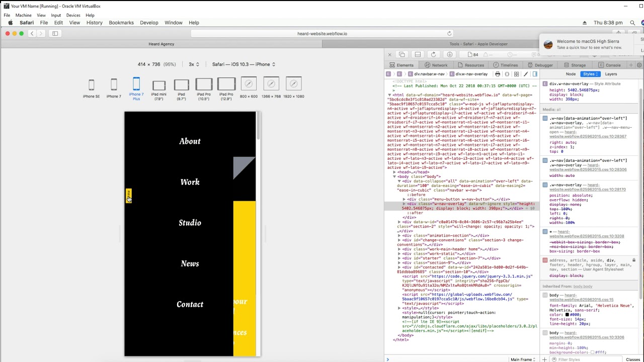Viewport: 644px width, 362px height.
Task: Choose the iPad Pro (12.9") preset
Action: pyautogui.click(x=226, y=89)
